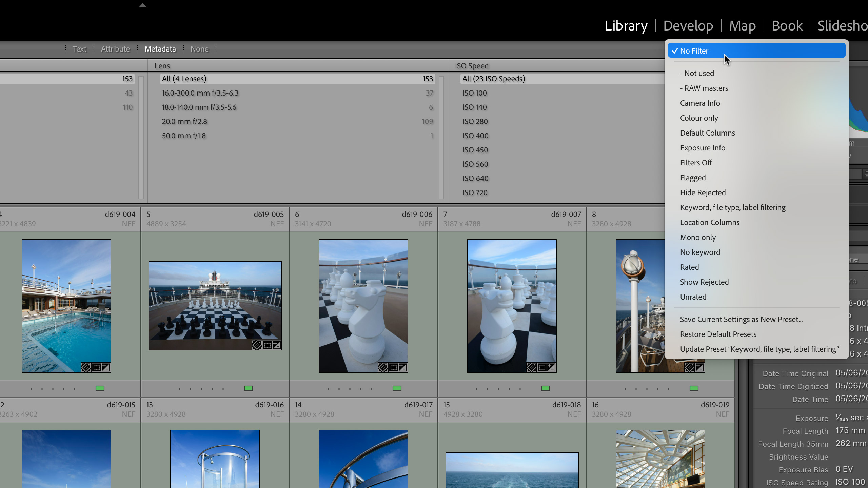Choose the Flagged preset from the menu
Screen dimensions: 868x488
pos(692,178)
